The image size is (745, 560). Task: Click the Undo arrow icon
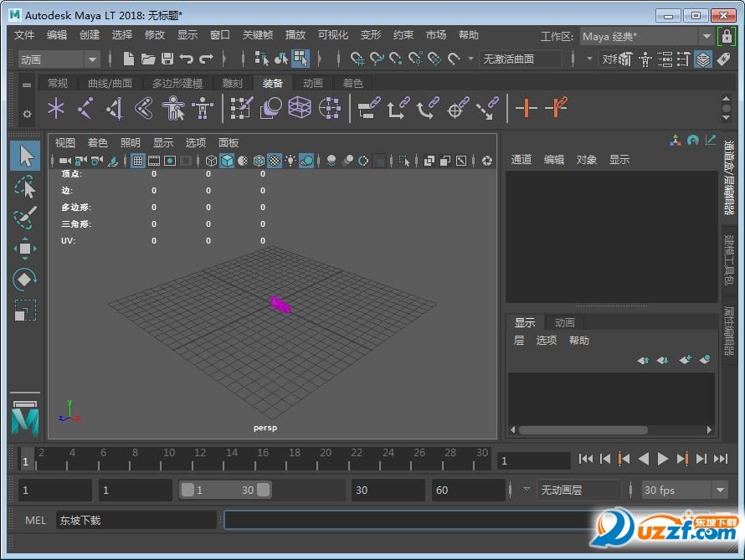click(x=186, y=59)
